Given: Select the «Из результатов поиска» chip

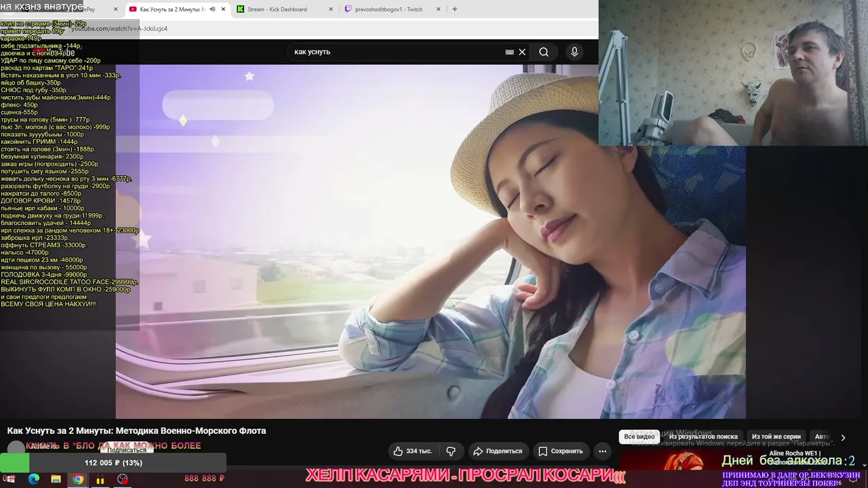Looking at the screenshot, I should 703,437.
